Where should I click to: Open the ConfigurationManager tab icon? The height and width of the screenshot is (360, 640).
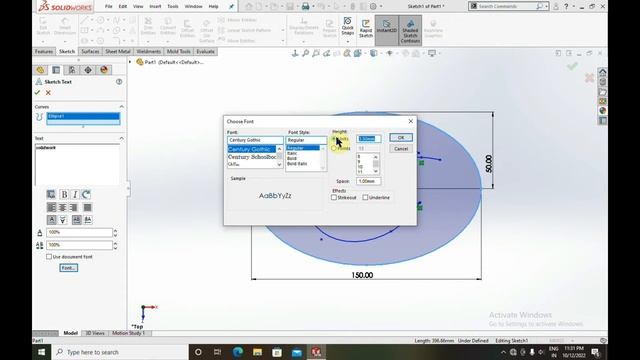click(x=72, y=70)
